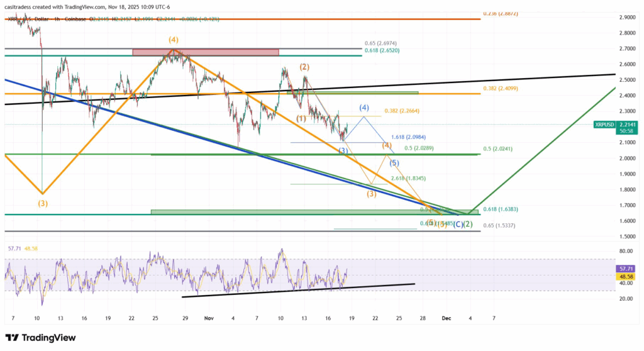The height and width of the screenshot is (351, 644).
Task: Click the RSI 57.71 48.58 legend values
Action: (x=20, y=248)
